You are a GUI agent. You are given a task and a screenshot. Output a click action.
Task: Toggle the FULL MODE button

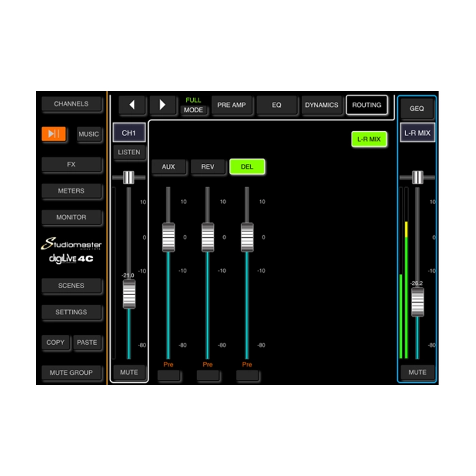(194, 109)
